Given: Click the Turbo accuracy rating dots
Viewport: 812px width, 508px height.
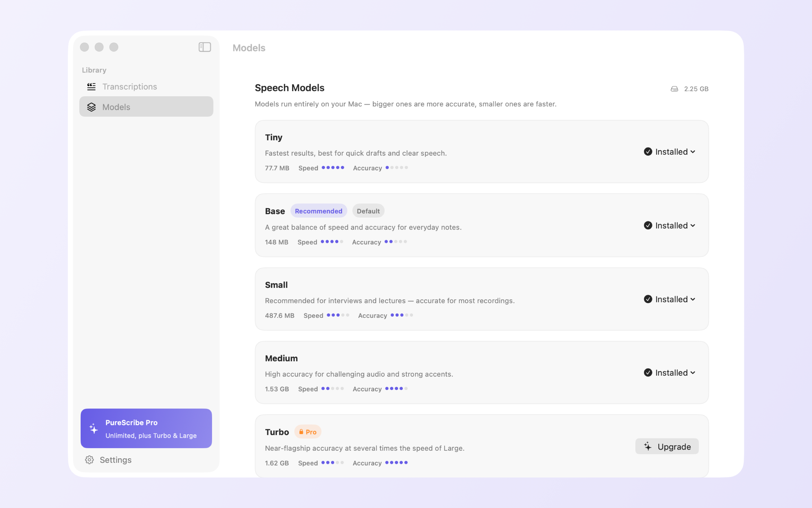Looking at the screenshot, I should (x=396, y=463).
